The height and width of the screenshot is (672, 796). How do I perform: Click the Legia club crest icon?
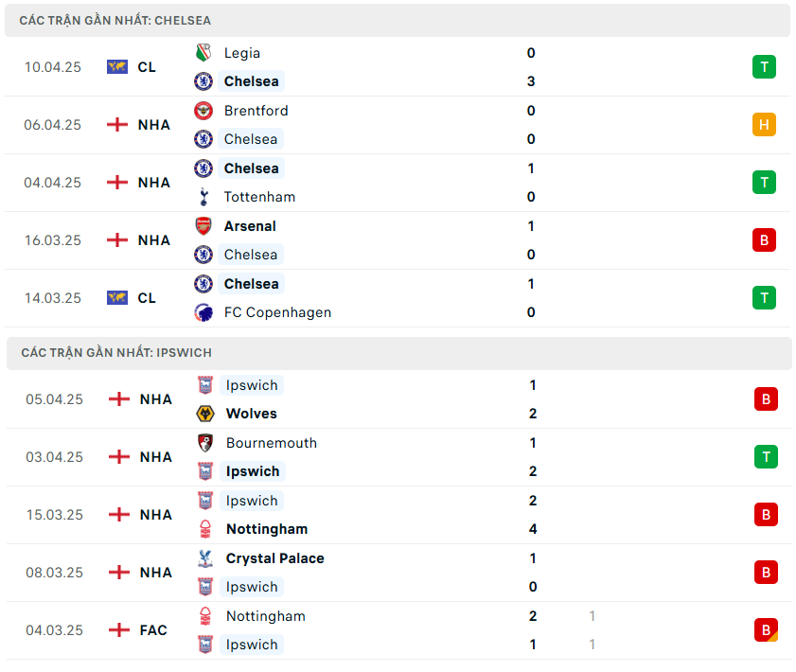tap(203, 53)
